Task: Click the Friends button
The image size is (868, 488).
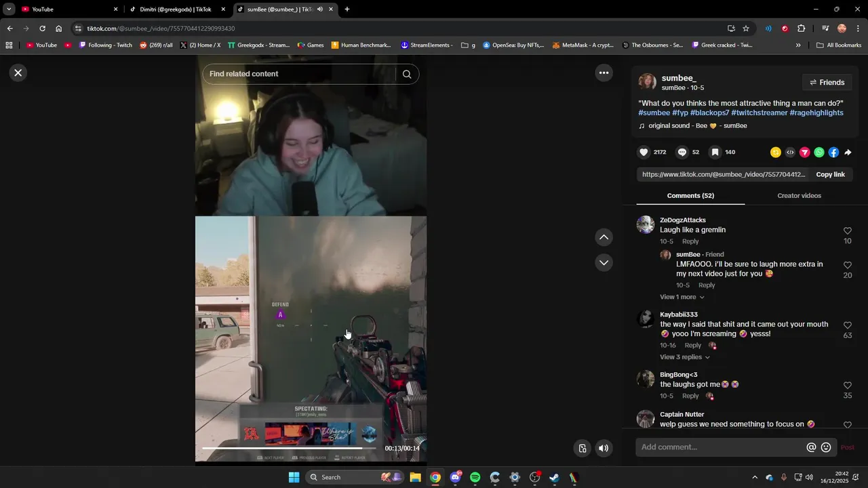Action: pos(827,83)
